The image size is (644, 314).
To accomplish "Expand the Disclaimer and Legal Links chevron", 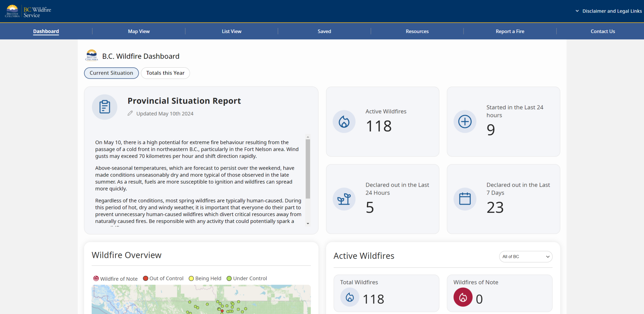I will click(x=577, y=11).
